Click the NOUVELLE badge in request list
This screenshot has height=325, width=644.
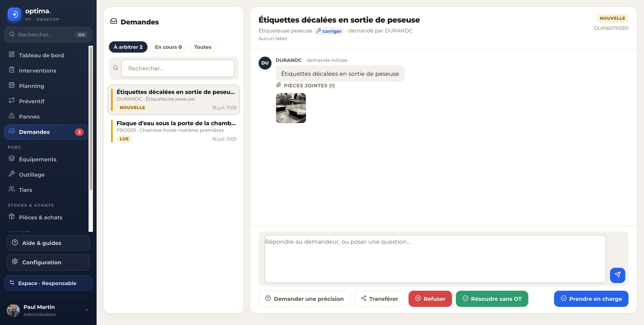(132, 108)
